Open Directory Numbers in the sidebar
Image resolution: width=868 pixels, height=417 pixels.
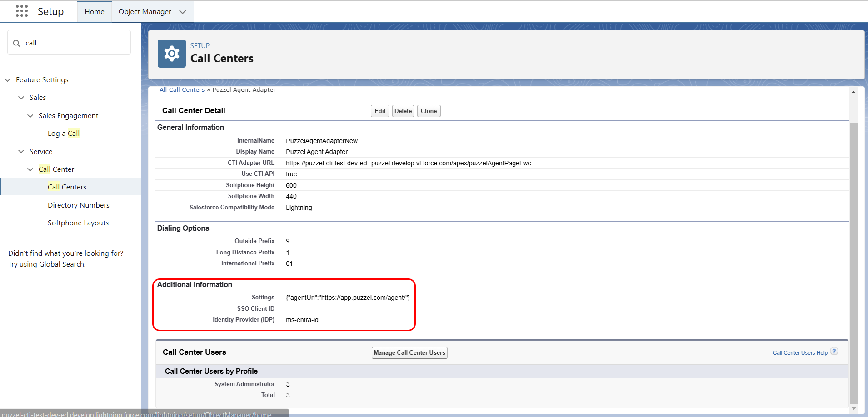[x=78, y=205]
